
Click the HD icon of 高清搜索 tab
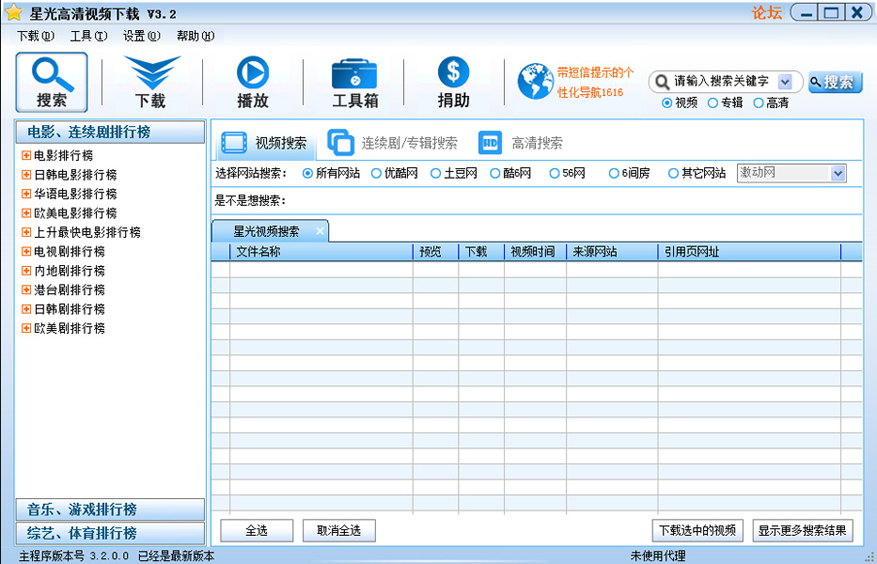click(490, 143)
